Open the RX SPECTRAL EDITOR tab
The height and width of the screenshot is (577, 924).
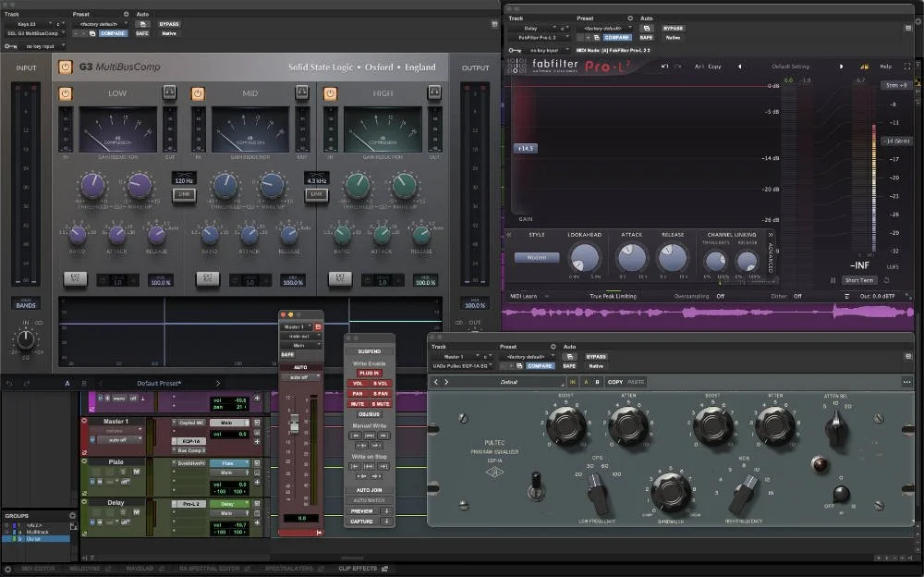(x=209, y=569)
